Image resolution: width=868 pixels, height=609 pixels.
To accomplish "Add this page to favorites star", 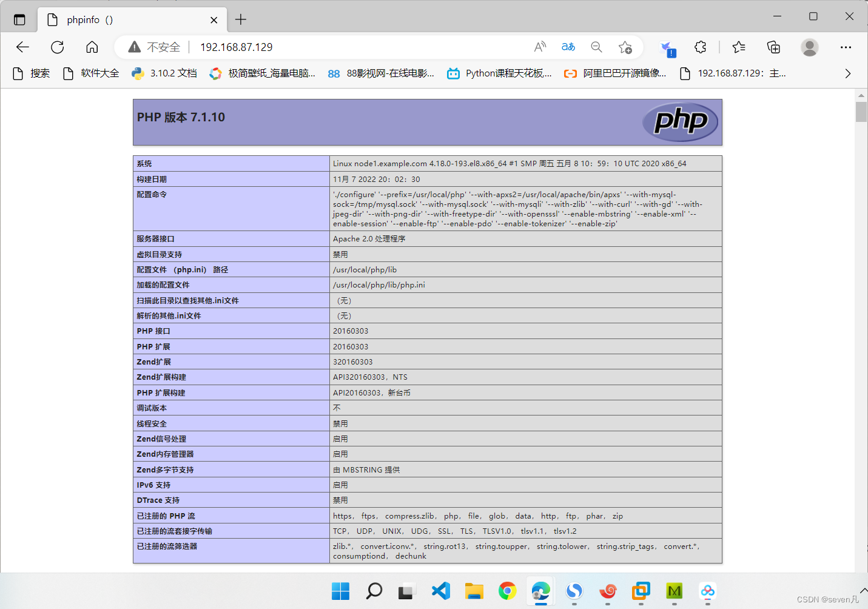I will 625,47.
